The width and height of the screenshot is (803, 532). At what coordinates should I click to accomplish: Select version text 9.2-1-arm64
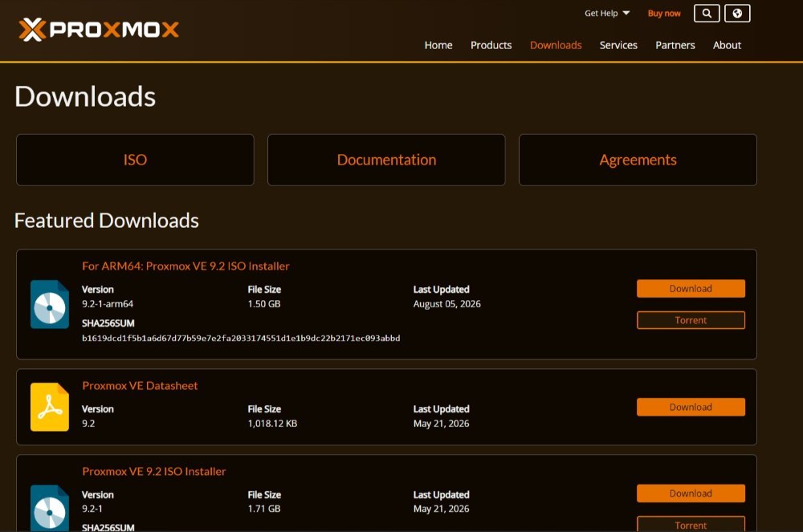(x=108, y=304)
